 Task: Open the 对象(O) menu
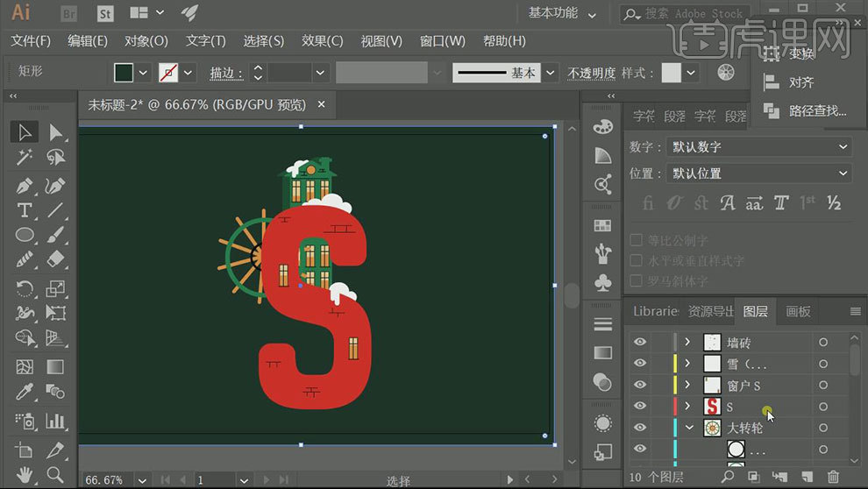pyautogui.click(x=146, y=41)
